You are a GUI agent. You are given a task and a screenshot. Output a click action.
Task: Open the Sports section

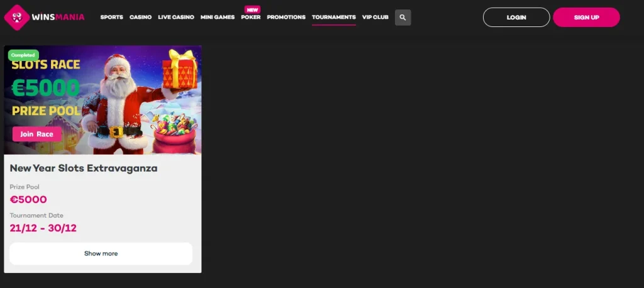pos(111,18)
